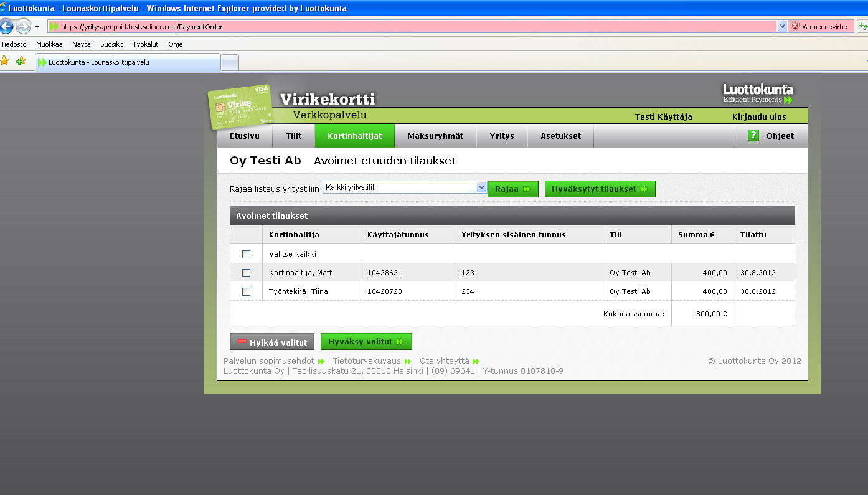Click the Internet Explorer icon in title bar
Image resolution: width=868 pixels, height=495 pixels.
tap(3, 7)
